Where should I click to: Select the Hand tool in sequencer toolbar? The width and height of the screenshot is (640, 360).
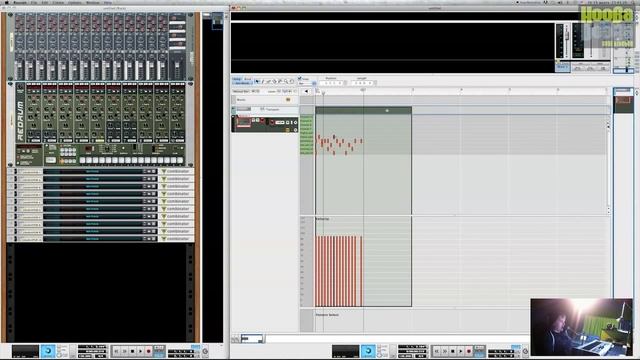(291, 82)
